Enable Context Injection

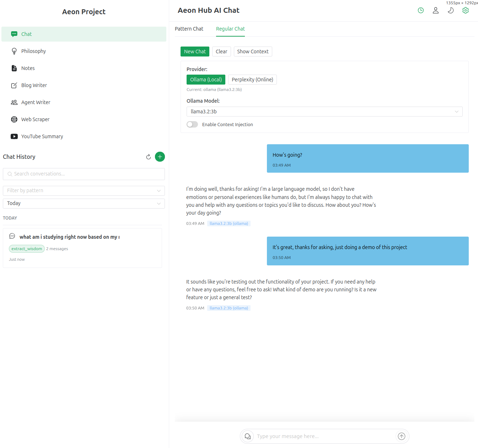tap(192, 124)
